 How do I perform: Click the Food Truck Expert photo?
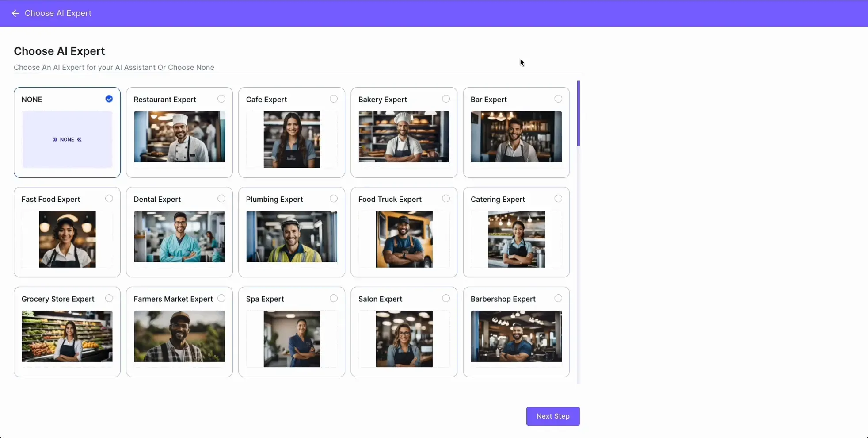(404, 239)
